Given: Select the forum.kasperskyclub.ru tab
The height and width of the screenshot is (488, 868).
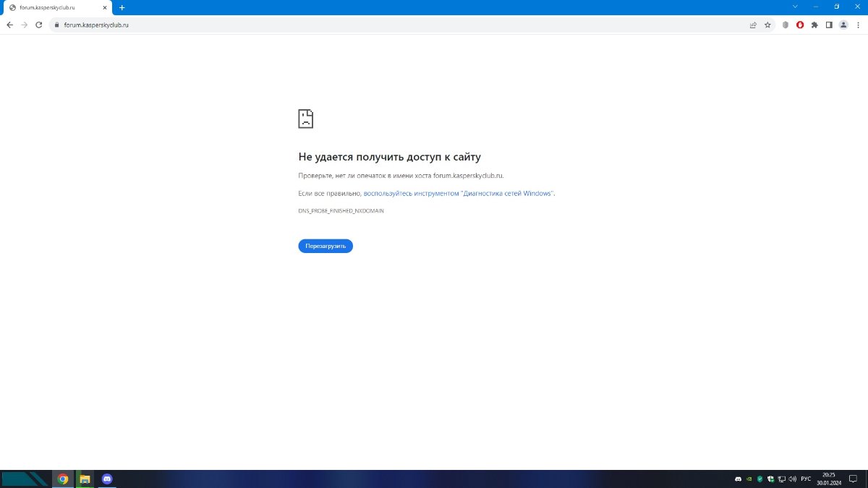Looking at the screenshot, I should (x=58, y=7).
